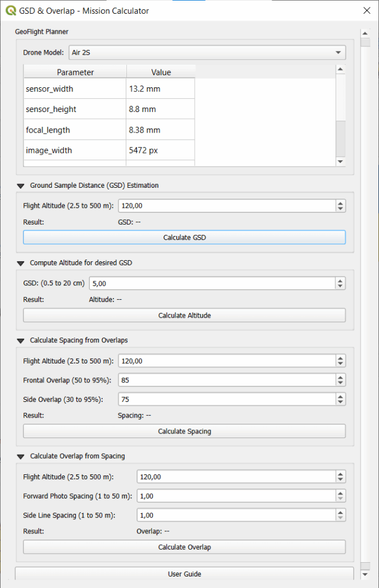The height and width of the screenshot is (588, 379).
Task: Decrease Side Overlap using the spinner arrow
Action: [341, 402]
